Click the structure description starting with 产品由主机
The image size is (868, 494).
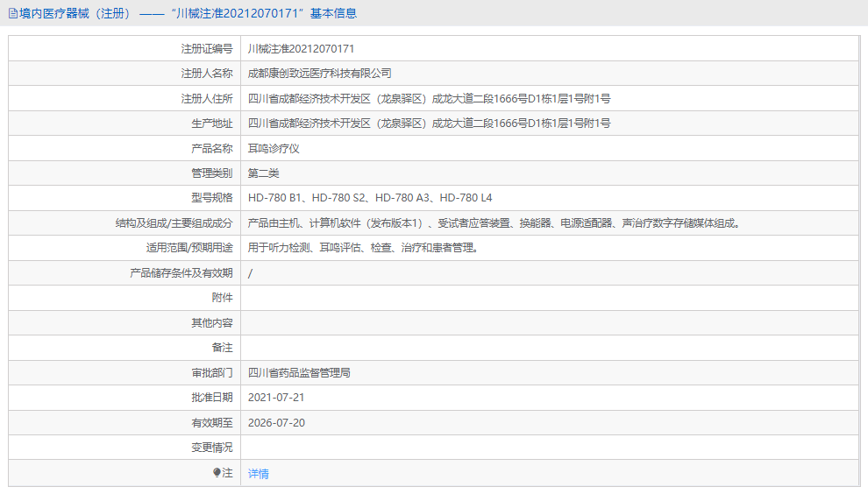[x=494, y=223]
